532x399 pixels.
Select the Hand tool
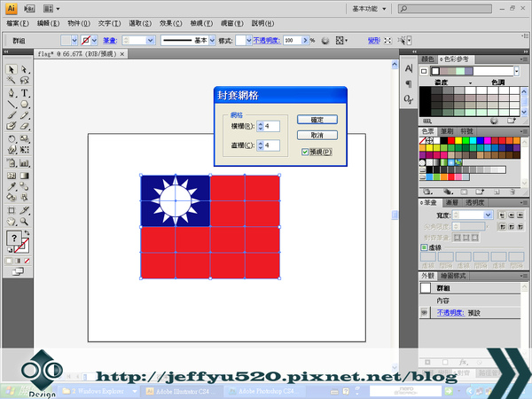click(x=12, y=222)
